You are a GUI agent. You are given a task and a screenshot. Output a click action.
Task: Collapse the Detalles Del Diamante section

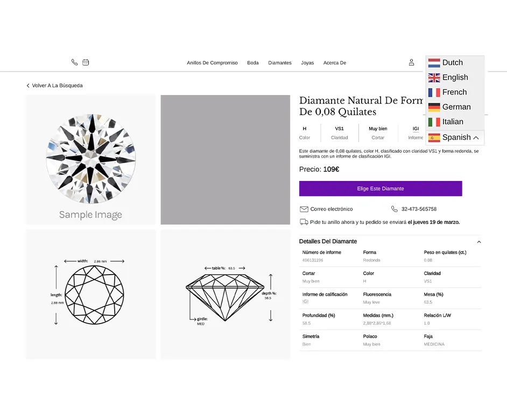[x=478, y=241]
